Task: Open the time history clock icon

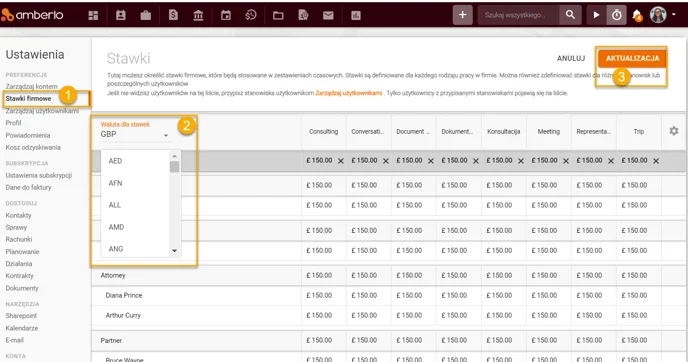Action: 251,15
